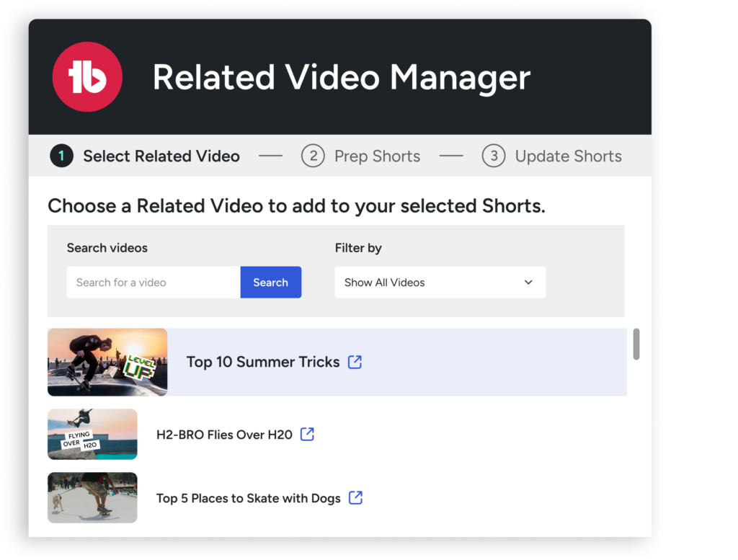Select the Top 10 Summer Tricks thumbnail
The image size is (738, 560).
pyautogui.click(x=107, y=362)
